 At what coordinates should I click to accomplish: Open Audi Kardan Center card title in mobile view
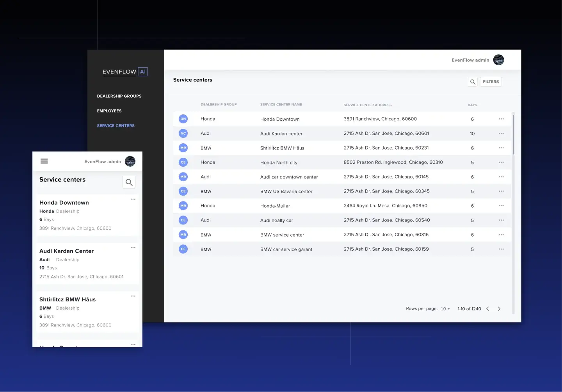pyautogui.click(x=66, y=251)
